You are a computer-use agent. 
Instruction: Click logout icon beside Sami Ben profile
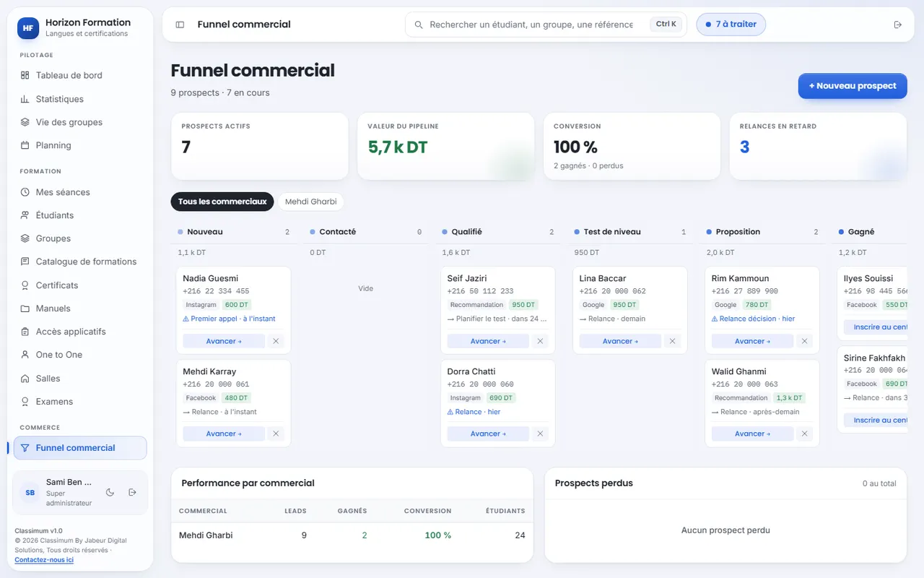pyautogui.click(x=132, y=492)
